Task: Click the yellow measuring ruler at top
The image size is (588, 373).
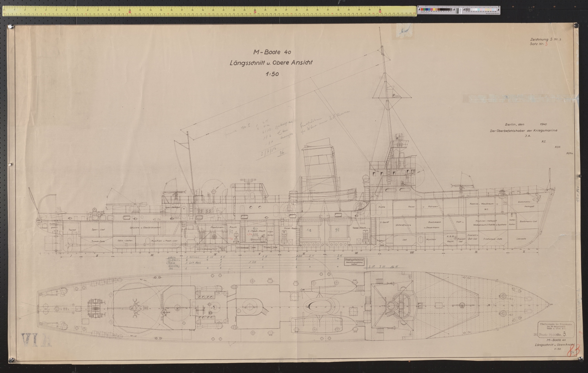Action: click(x=209, y=11)
